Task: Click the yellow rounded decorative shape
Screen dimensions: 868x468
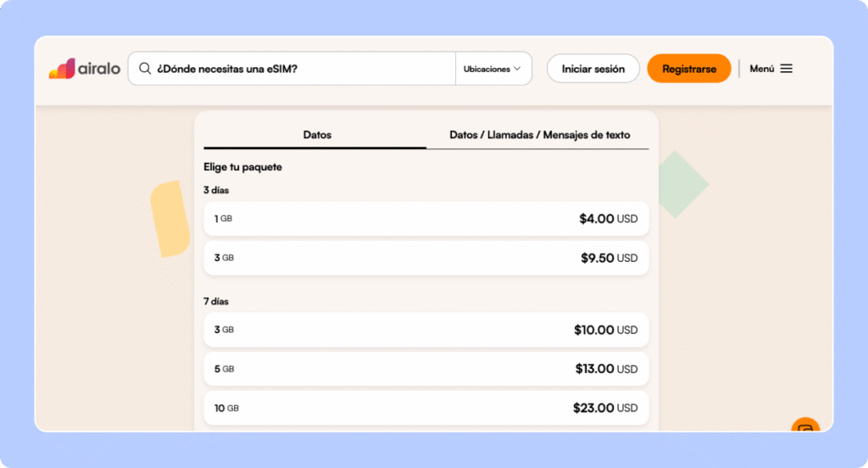Action: (x=170, y=218)
